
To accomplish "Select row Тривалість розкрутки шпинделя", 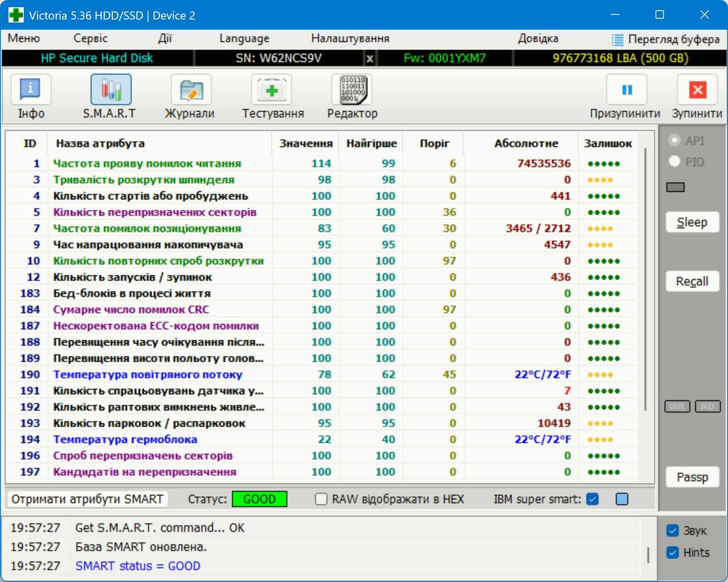I will click(x=322, y=179).
